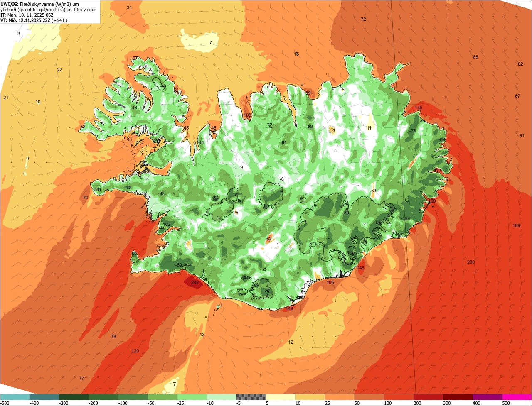Screen dimensions: 532x406
Task: Click the fjord value 108
Action: coord(247,115)
